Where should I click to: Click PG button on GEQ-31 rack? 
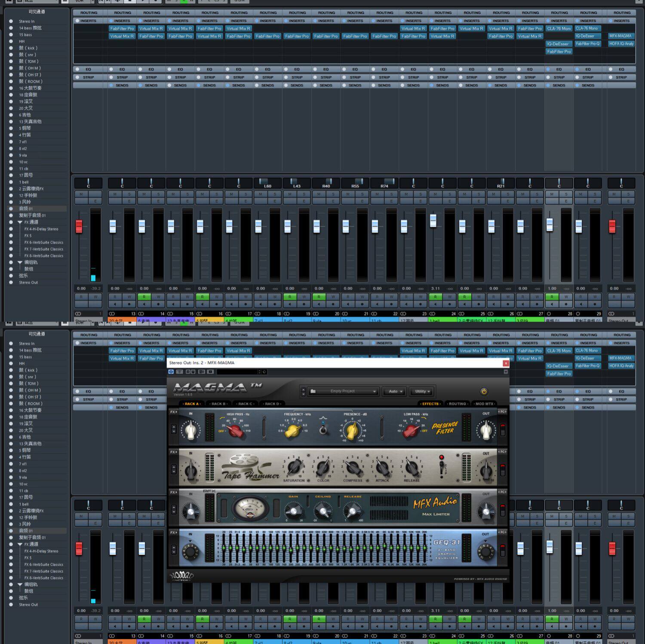(502, 532)
